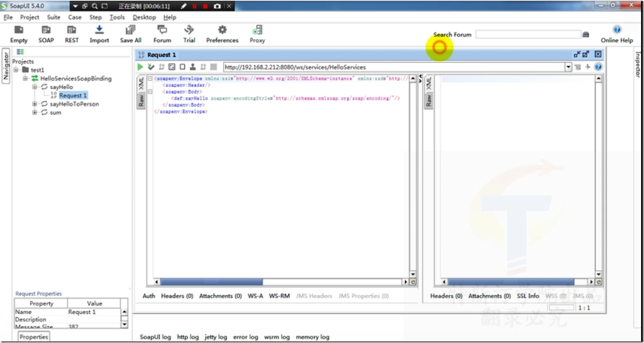Open the jetty log tab
644x343 pixels.
(216, 337)
